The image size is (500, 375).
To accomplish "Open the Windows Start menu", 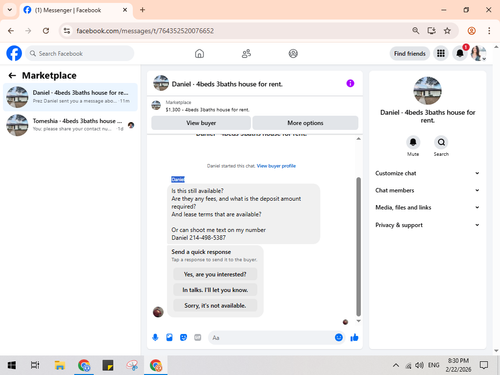I will (x=12, y=365).
